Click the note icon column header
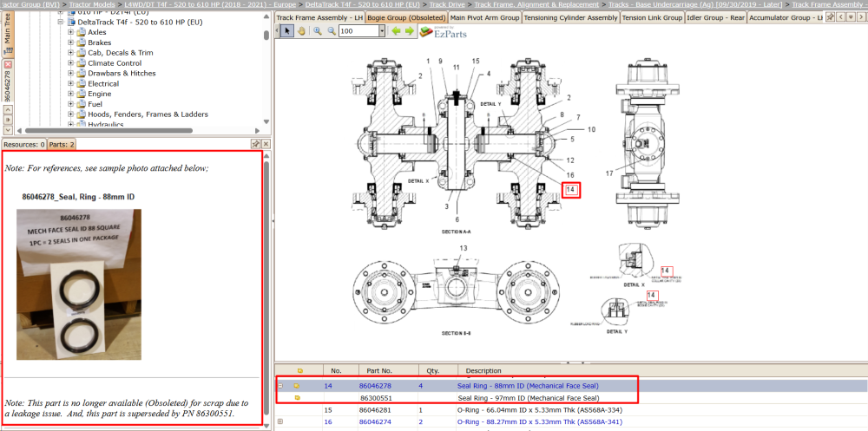 300,370
